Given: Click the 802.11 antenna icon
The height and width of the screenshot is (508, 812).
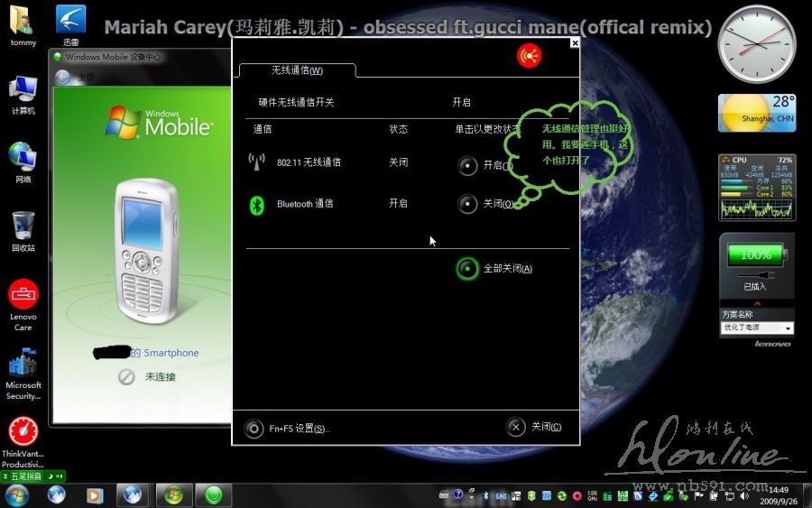Looking at the screenshot, I should [256, 162].
